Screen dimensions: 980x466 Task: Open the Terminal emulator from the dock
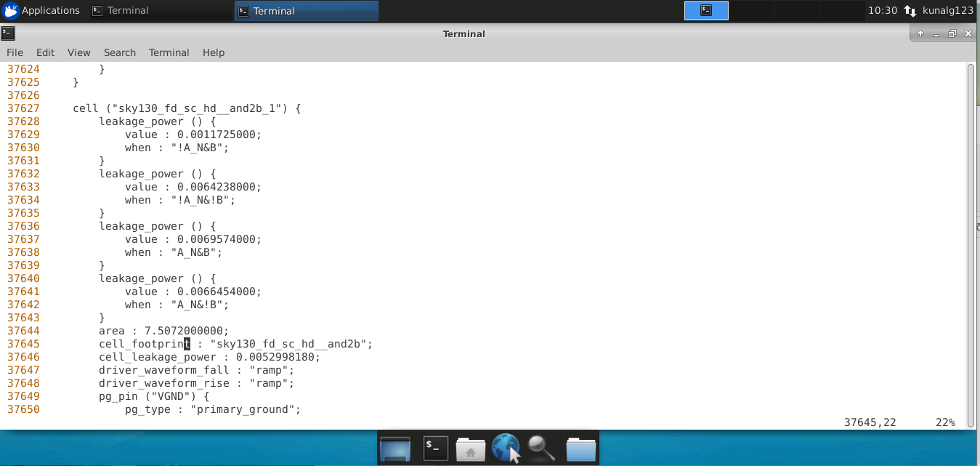[435, 448]
